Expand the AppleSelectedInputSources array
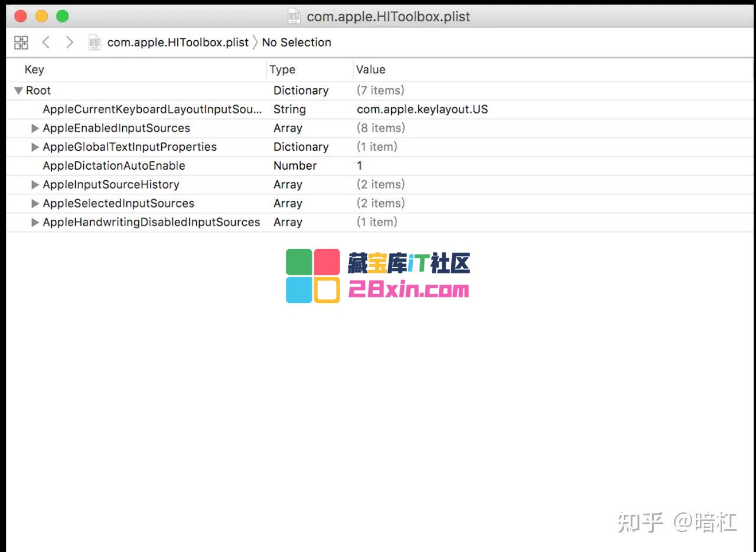The height and width of the screenshot is (552, 756). [35, 204]
